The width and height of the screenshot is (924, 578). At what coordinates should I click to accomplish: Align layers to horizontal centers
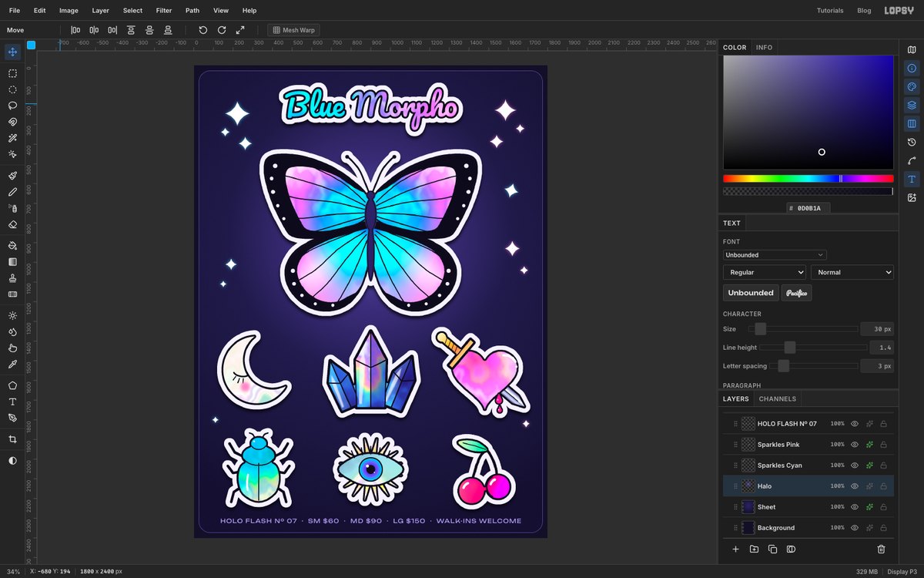pyautogui.click(x=94, y=30)
